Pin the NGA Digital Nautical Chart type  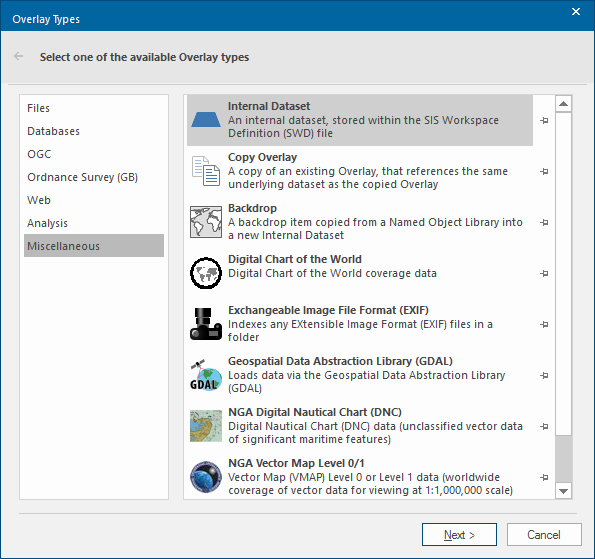point(544,426)
